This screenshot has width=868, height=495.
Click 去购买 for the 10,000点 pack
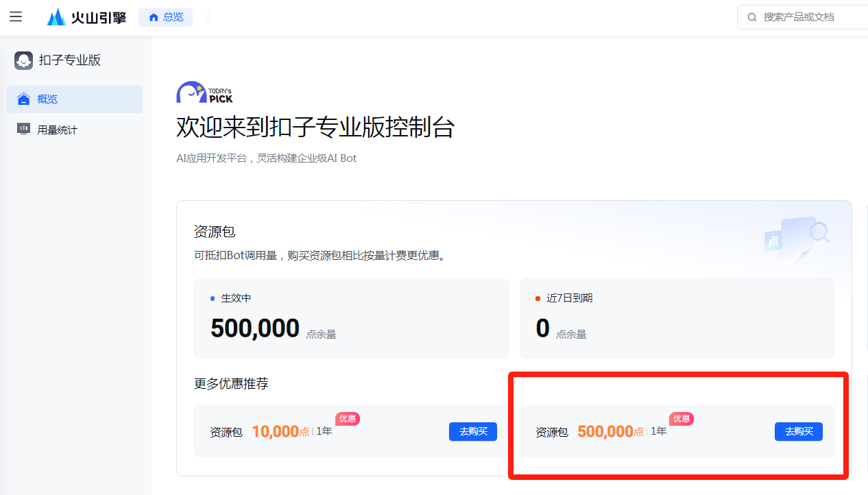(473, 432)
